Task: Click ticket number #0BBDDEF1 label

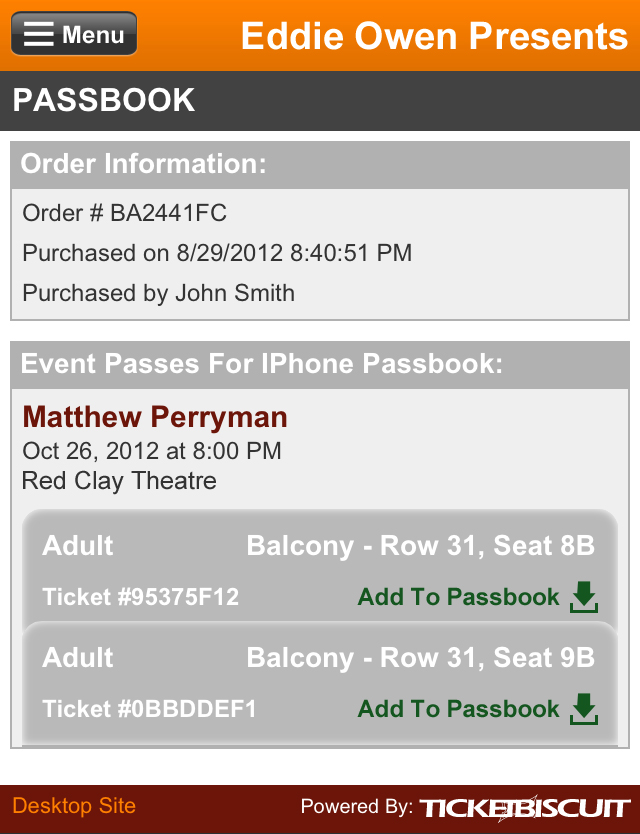Action: (x=149, y=710)
